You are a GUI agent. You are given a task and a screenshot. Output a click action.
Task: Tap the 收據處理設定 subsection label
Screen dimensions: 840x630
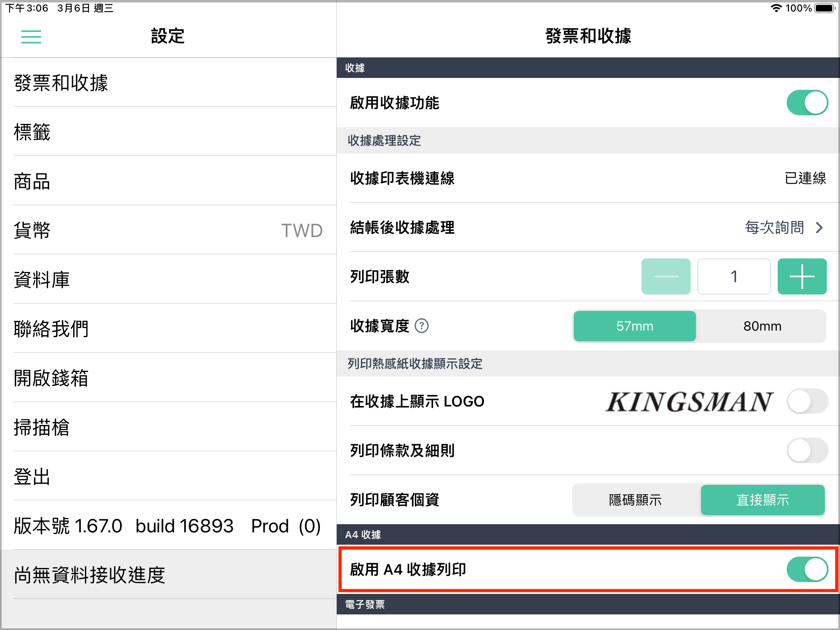click(384, 141)
